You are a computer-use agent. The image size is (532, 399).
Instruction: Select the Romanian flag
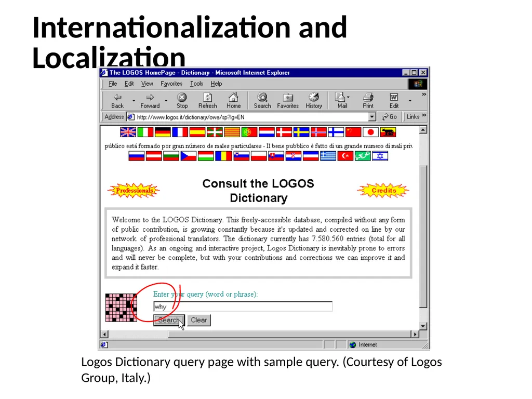223,156
